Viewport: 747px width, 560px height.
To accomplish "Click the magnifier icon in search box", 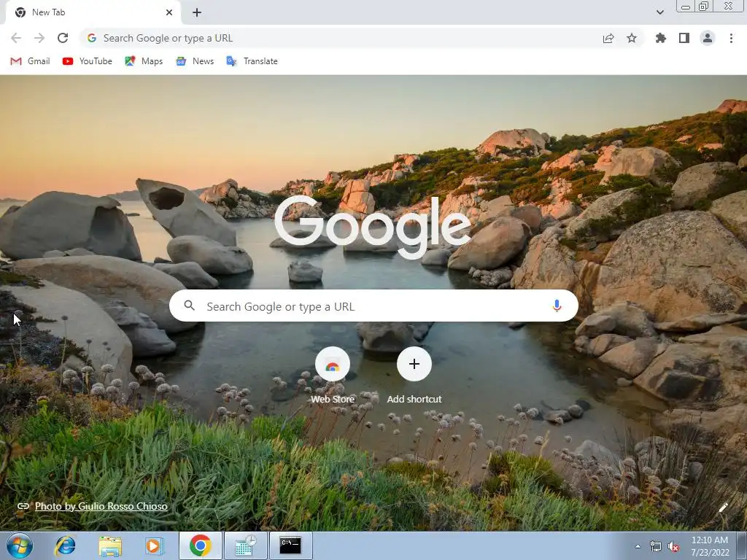I will click(189, 306).
